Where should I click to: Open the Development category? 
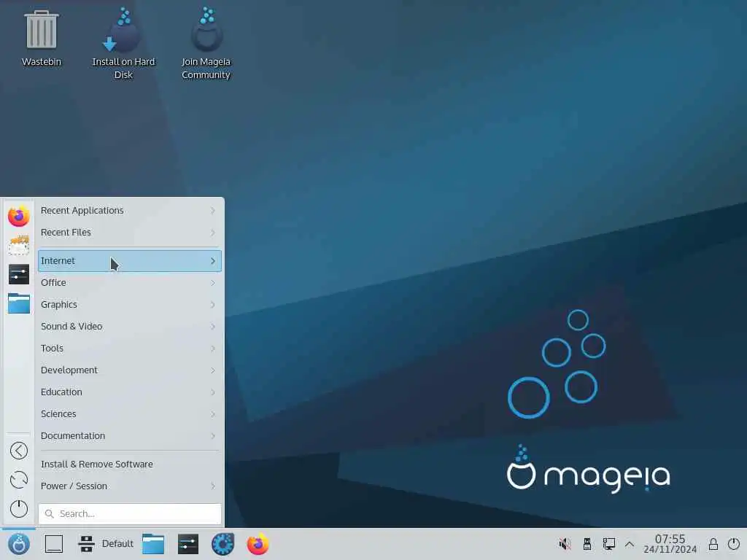tap(130, 370)
